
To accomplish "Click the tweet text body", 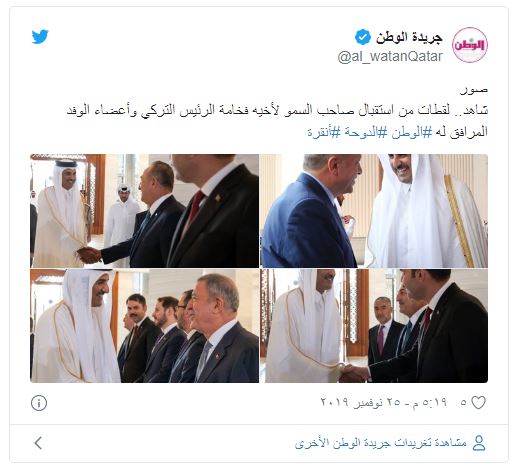I will click(x=277, y=120).
